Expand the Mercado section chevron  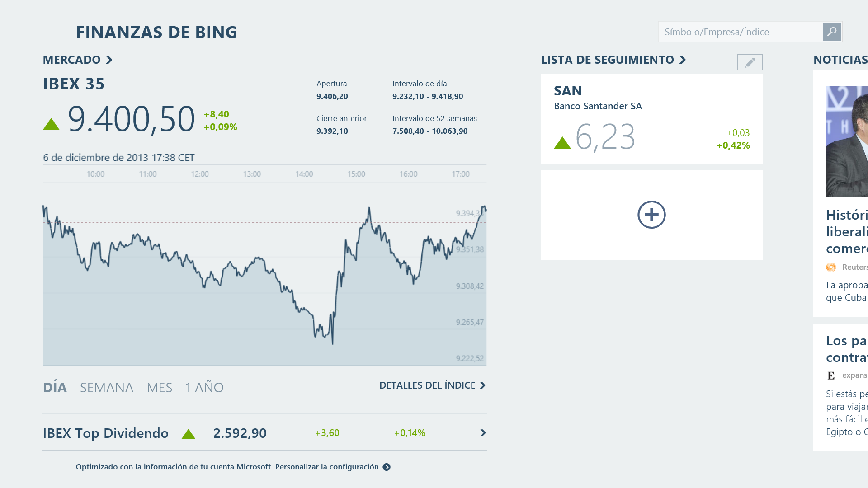109,60
